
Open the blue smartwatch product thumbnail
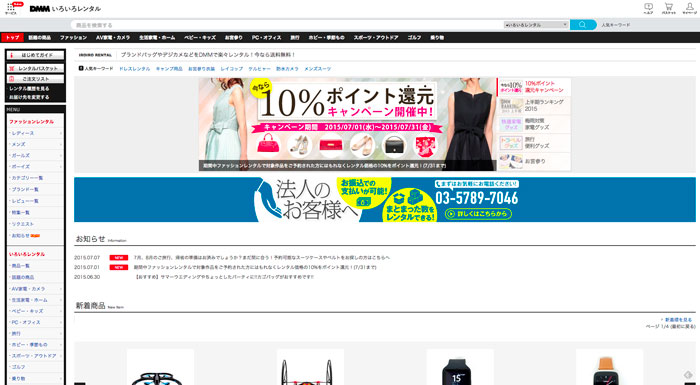(460, 367)
